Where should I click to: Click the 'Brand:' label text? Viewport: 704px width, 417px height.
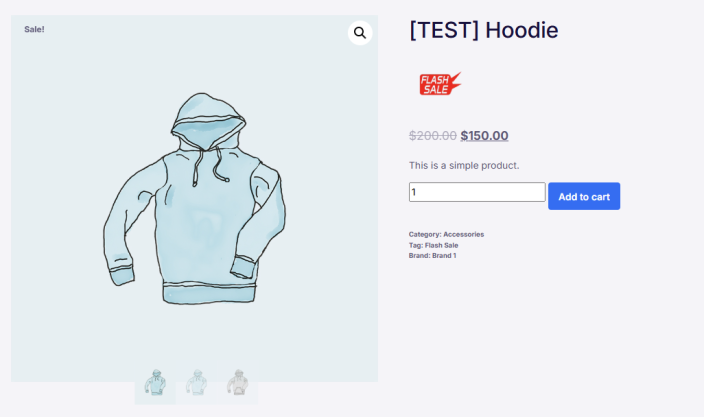coord(419,255)
